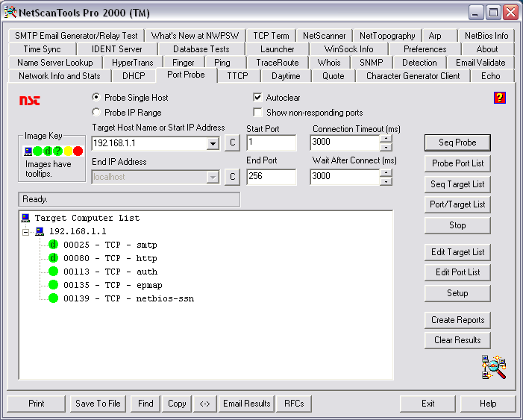This screenshot has width=523, height=420.
Task: Click the Save To File button
Action: (98, 404)
